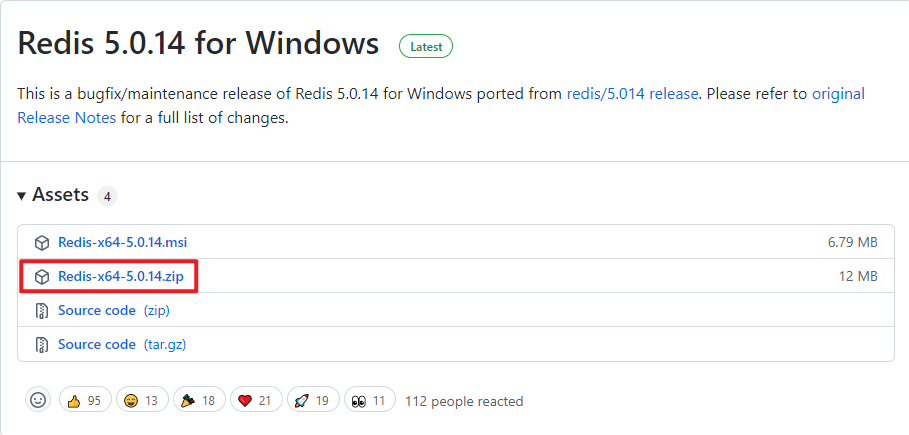
Task: Click the package icon beside Redis-x64-5.0.14.msi
Action: click(x=42, y=242)
